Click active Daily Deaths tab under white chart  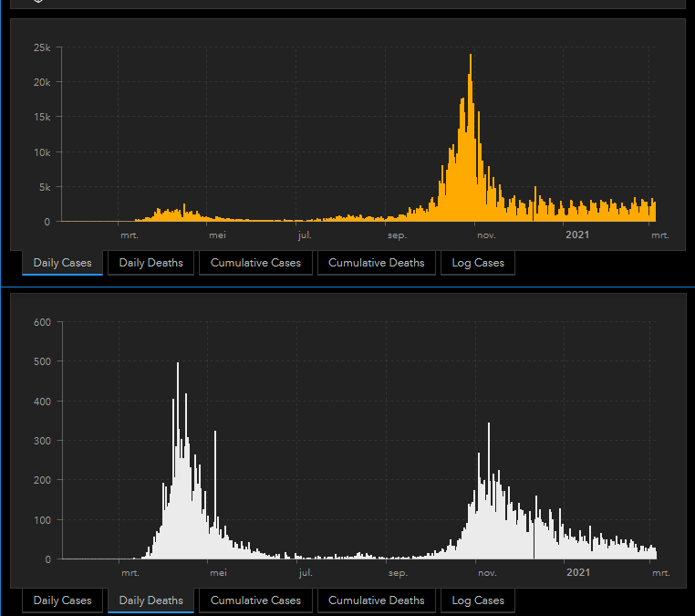(150, 600)
